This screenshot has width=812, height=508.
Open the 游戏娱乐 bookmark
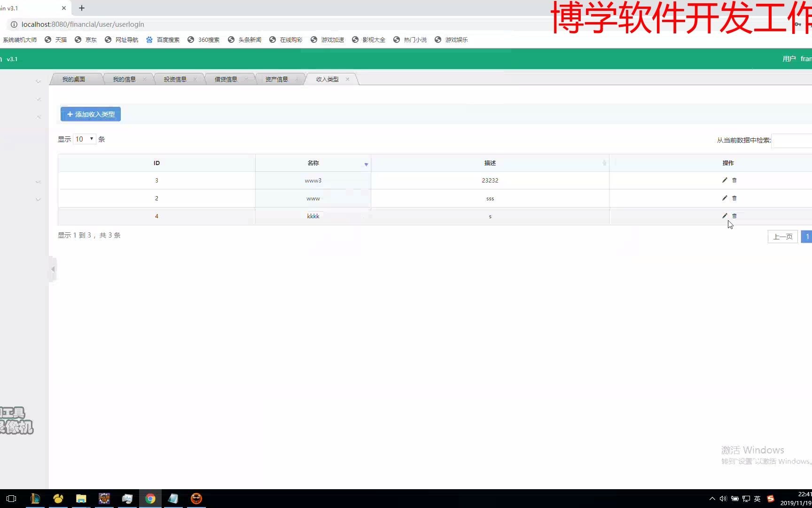point(452,40)
